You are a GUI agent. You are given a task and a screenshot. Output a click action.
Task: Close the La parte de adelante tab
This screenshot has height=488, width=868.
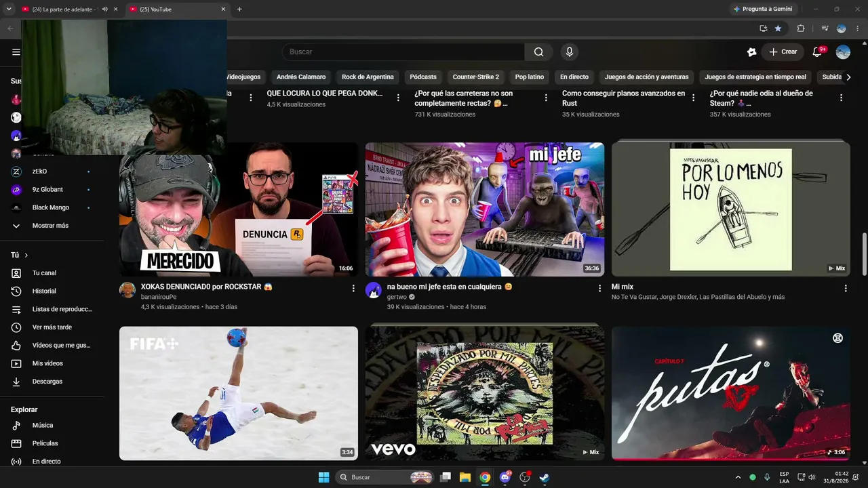point(115,9)
